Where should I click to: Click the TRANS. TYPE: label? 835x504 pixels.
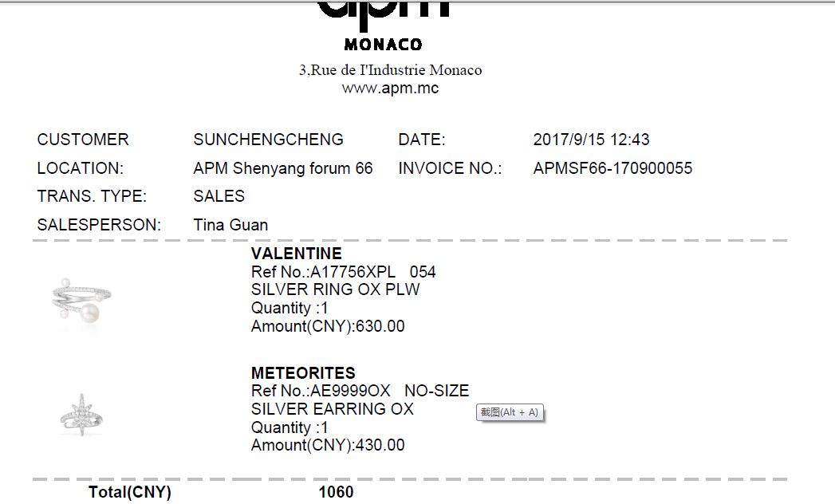[x=92, y=196]
